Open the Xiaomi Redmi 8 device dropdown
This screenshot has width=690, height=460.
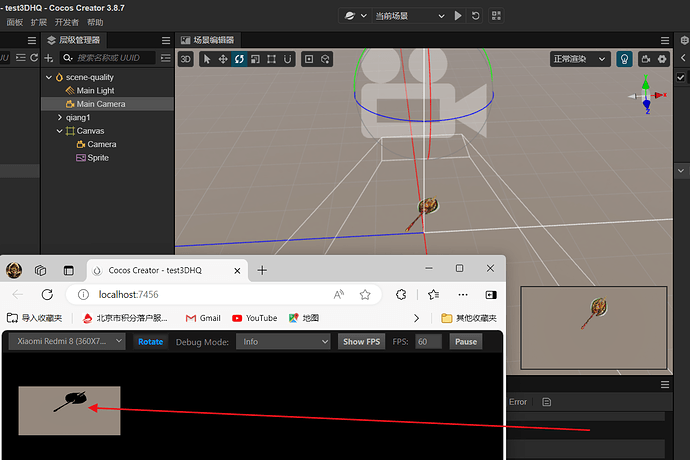(67, 342)
